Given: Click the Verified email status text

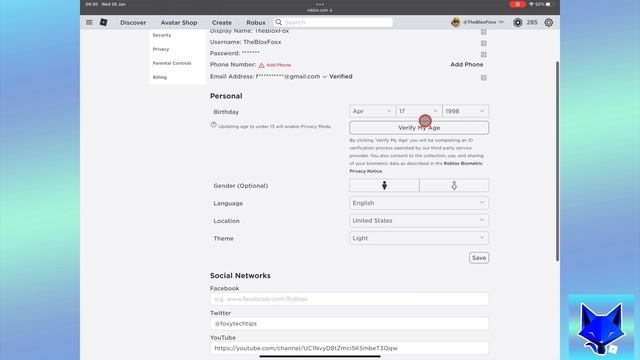Looking at the screenshot, I should click(341, 76).
